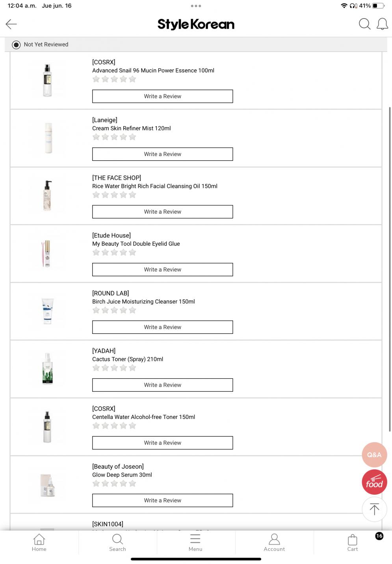Go to the Home tab

39,542
